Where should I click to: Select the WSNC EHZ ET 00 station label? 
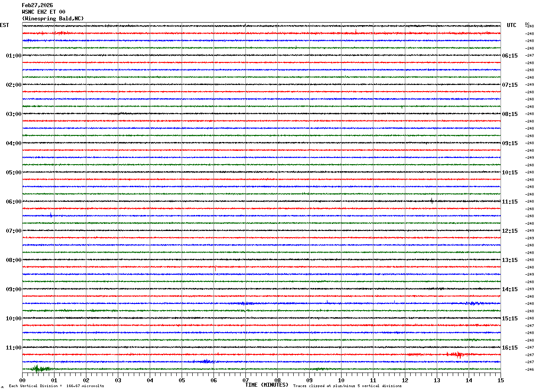43,12
